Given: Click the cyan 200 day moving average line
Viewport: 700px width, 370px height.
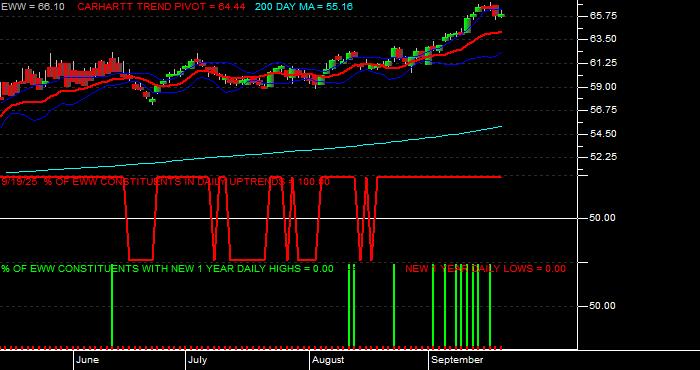Looking at the screenshot, I should point(254,155).
